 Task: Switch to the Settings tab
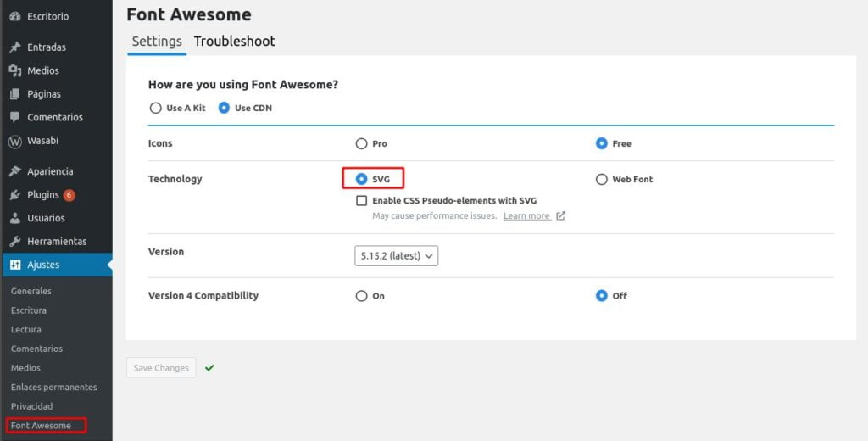(157, 42)
